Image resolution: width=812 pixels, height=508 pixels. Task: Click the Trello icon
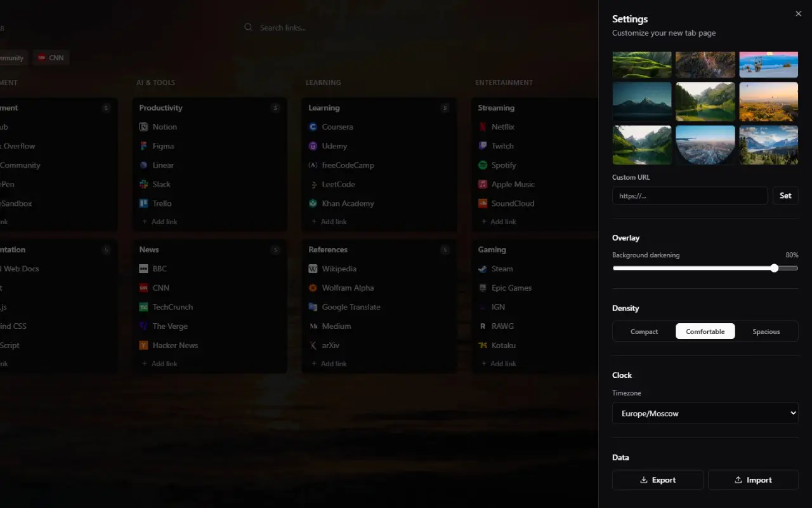(x=143, y=203)
